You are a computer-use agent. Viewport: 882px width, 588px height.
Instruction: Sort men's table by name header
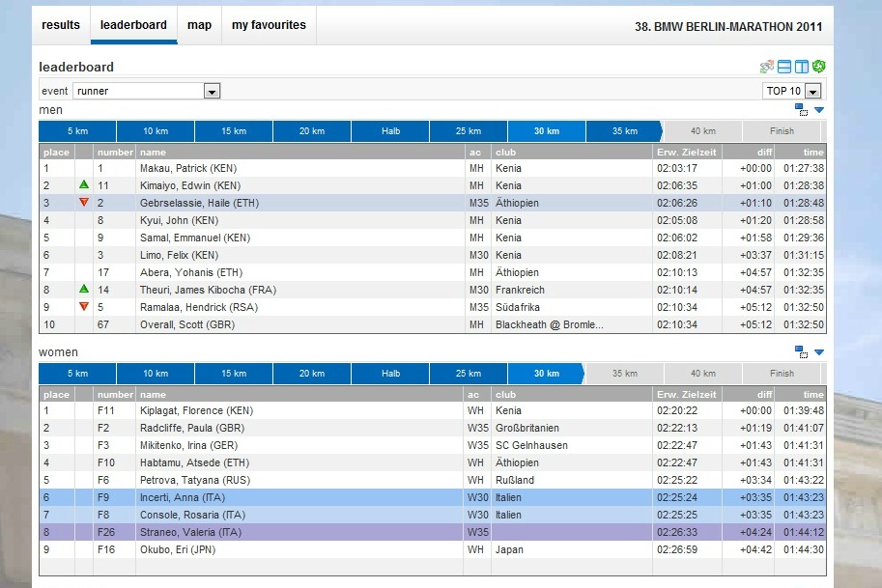click(x=299, y=153)
